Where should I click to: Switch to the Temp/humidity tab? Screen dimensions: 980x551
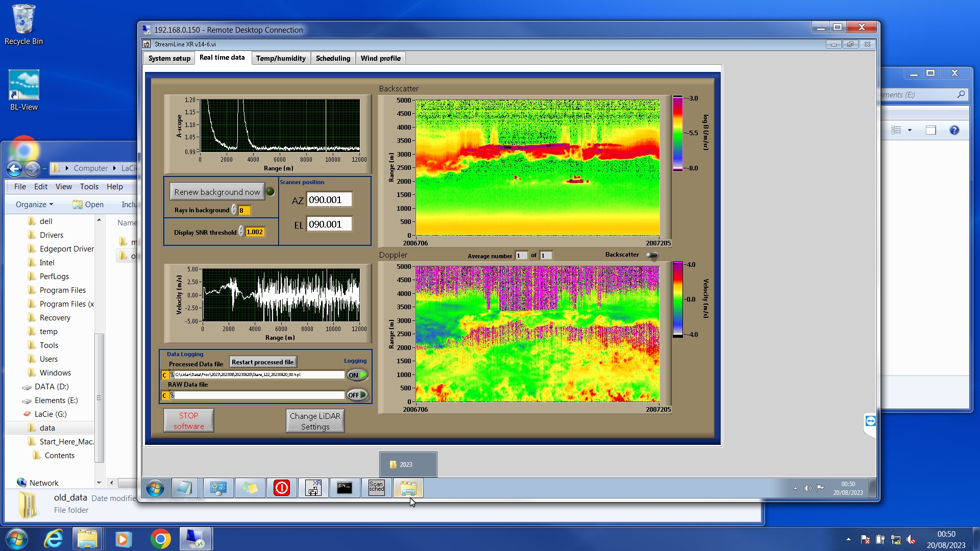pyautogui.click(x=280, y=58)
